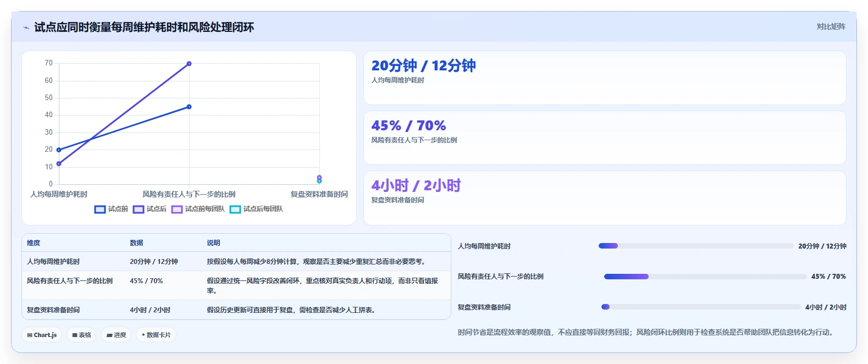Click the 风险有责任人与下一步的比例 label beside its progress bar
Viewport: 868px width, 364px height.
(501, 277)
